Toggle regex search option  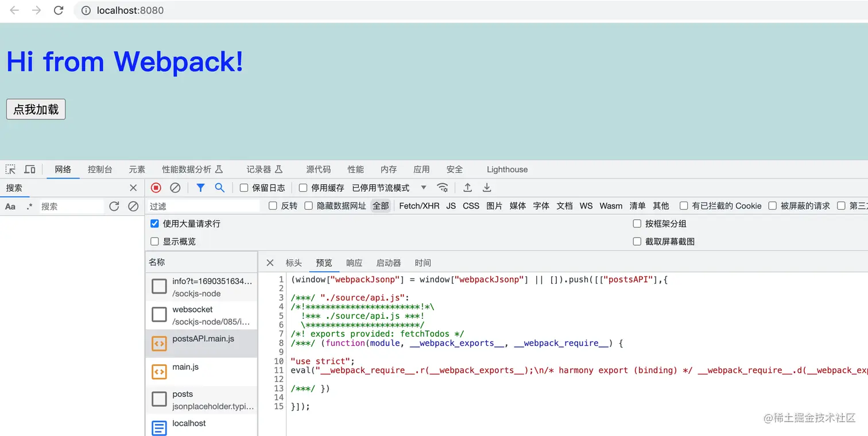(x=29, y=206)
